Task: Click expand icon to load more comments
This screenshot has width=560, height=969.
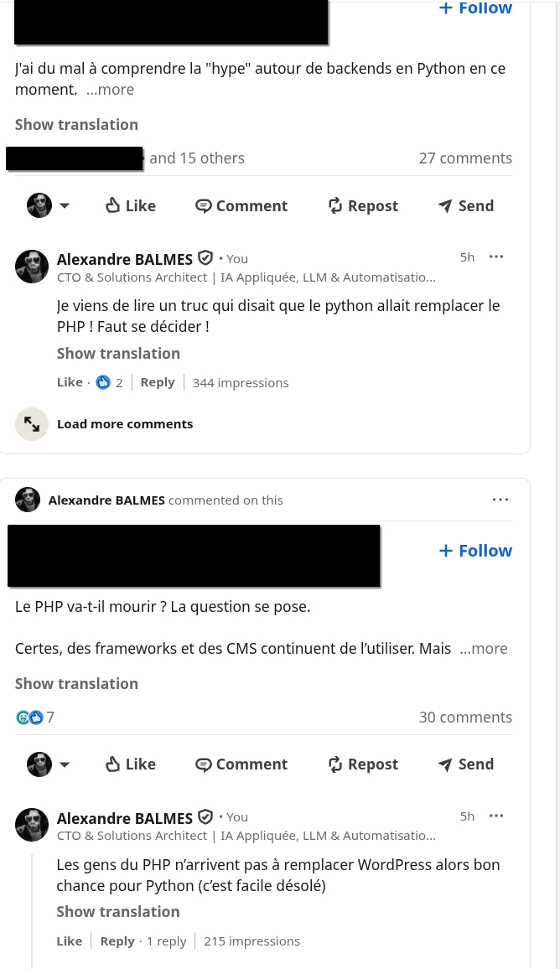Action: tap(32, 424)
